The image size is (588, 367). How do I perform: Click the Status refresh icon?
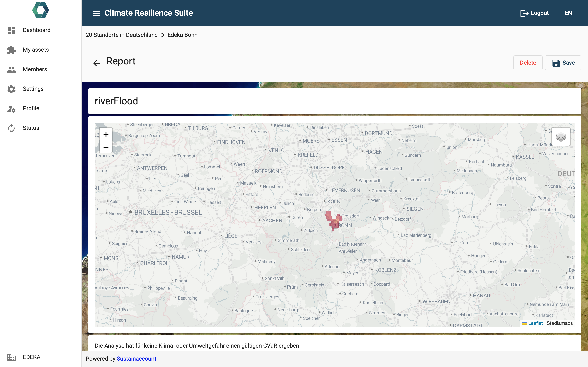coord(11,128)
